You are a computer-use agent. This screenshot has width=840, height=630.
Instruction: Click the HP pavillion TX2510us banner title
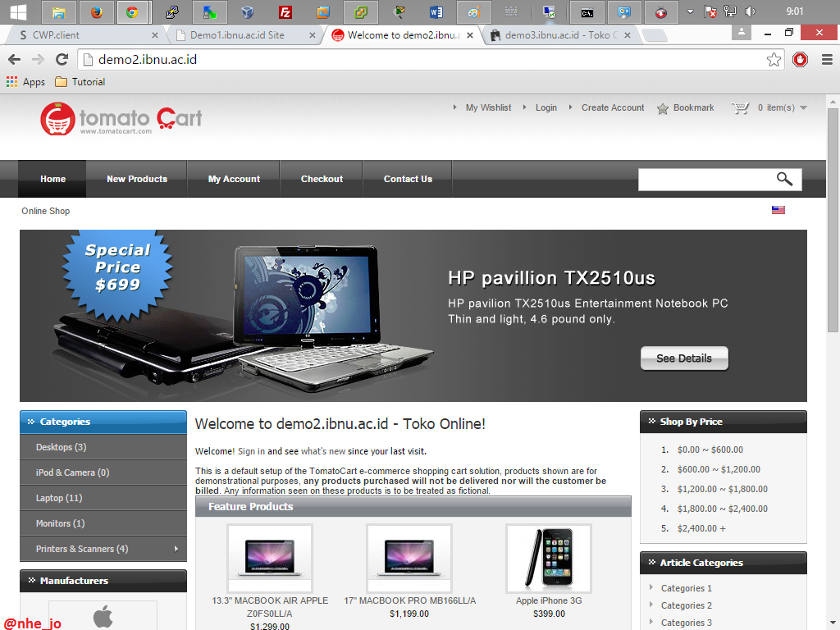point(551,278)
